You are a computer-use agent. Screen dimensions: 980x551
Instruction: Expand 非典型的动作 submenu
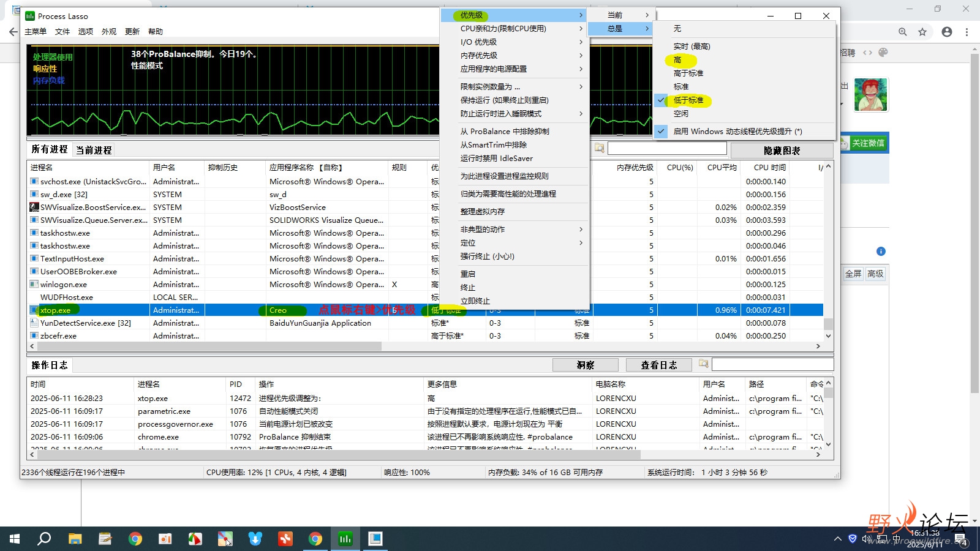[514, 230]
